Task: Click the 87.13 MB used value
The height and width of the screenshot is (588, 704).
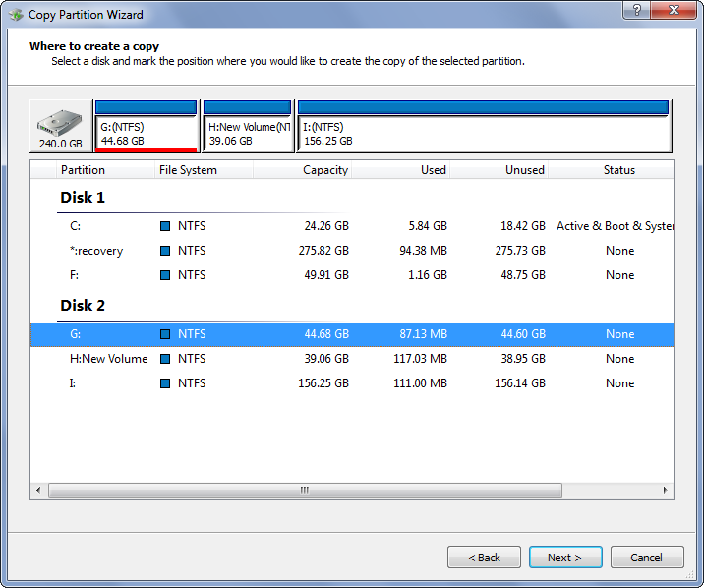Action: click(x=424, y=334)
